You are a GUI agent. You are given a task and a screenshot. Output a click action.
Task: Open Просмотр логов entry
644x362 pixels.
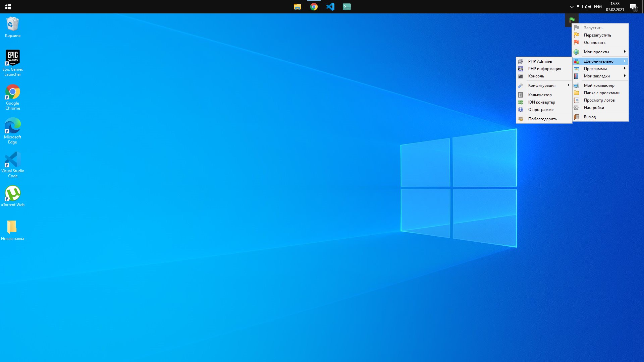599,100
